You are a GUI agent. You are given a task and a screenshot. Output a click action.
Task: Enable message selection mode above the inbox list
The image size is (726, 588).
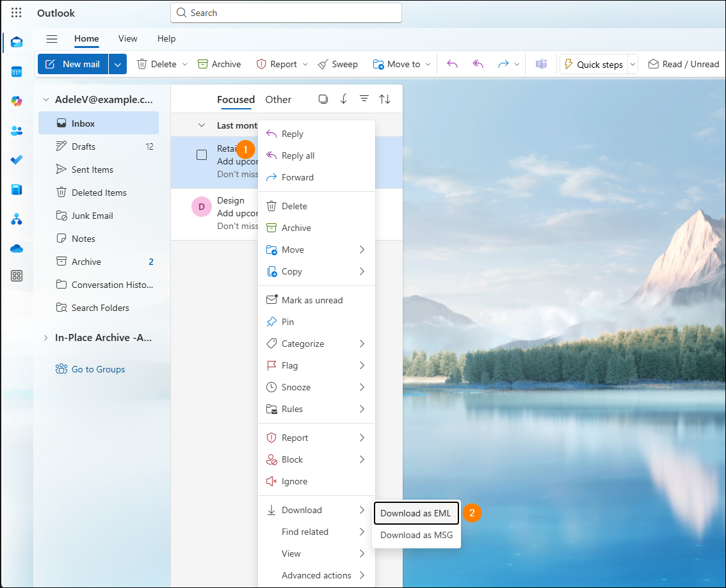[x=323, y=99]
